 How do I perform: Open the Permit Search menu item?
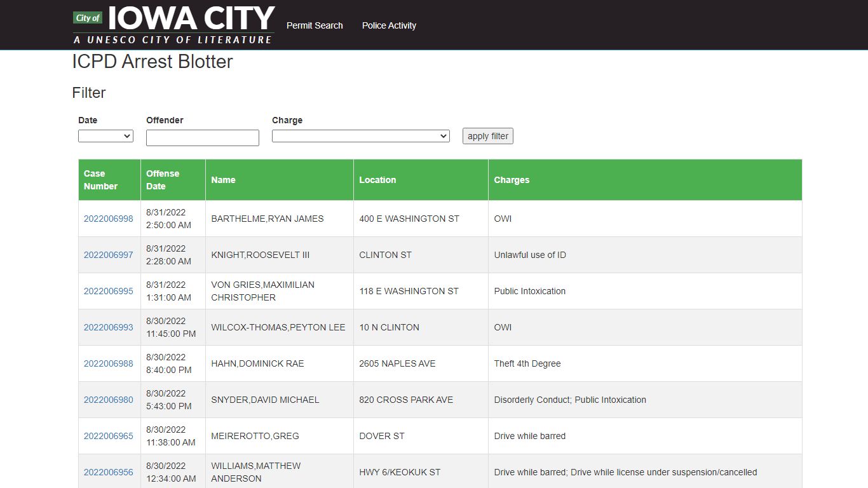click(315, 25)
